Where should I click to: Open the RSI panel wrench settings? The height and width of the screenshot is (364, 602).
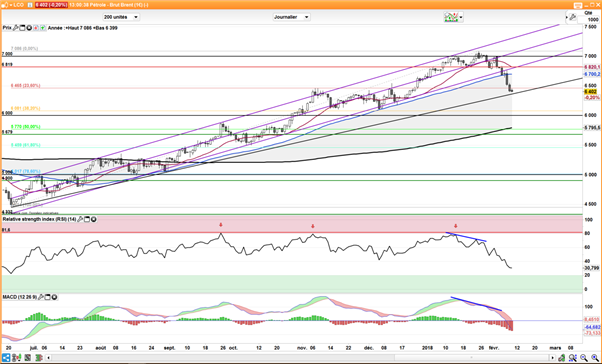pos(80,219)
